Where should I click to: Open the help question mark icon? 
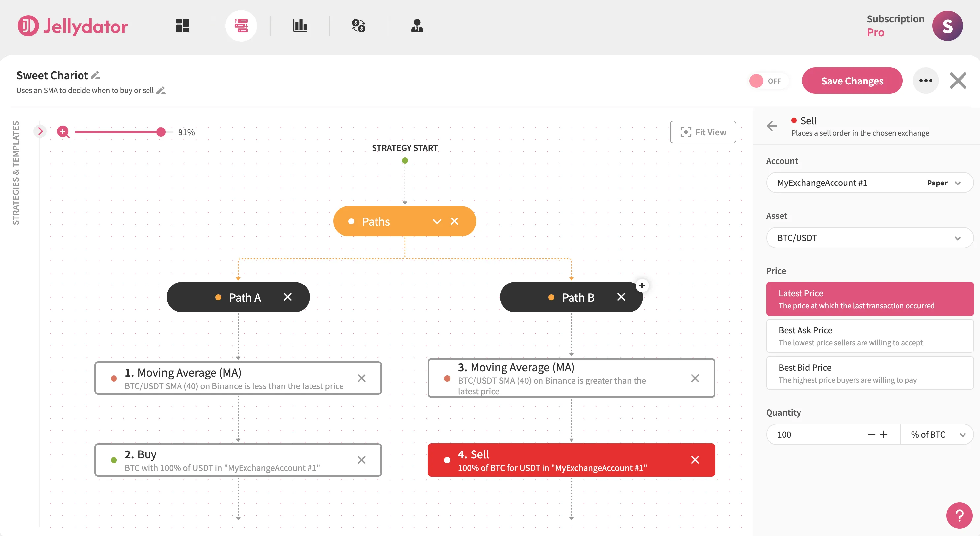coord(959,515)
